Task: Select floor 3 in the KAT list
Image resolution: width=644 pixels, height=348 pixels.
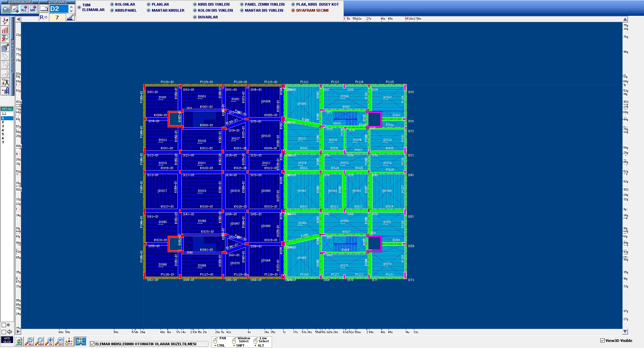Action: click(3, 126)
